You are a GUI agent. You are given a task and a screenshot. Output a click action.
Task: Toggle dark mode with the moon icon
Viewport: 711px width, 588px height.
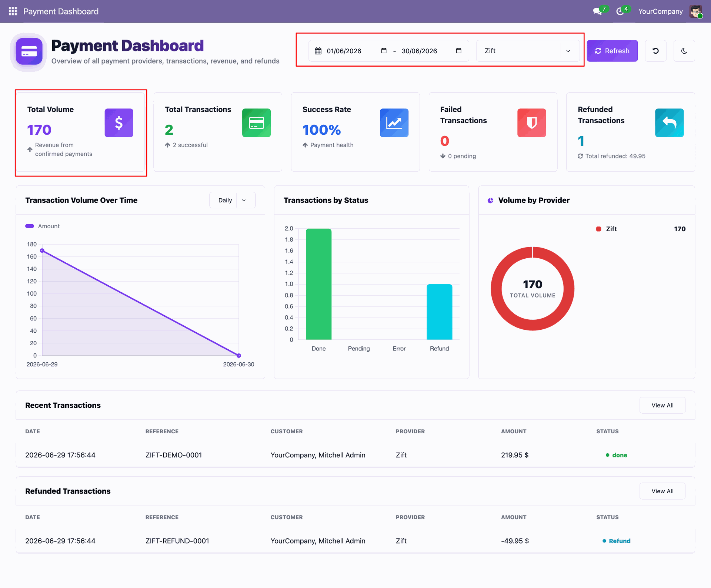tap(684, 51)
